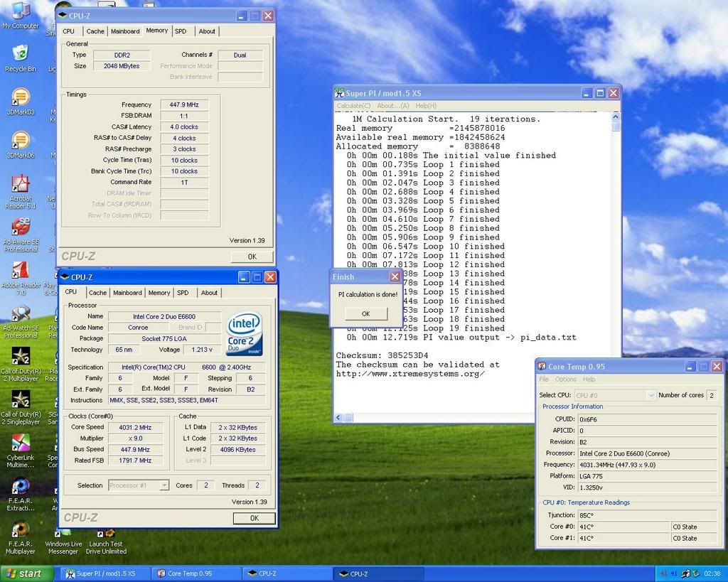
Task: Click the up arrow of Super PI's vertical scrollbar
Action: point(616,117)
